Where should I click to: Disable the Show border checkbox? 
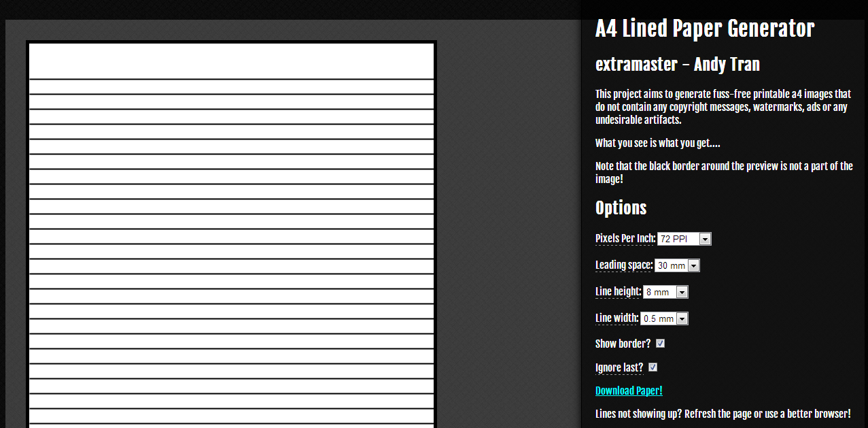pos(659,344)
